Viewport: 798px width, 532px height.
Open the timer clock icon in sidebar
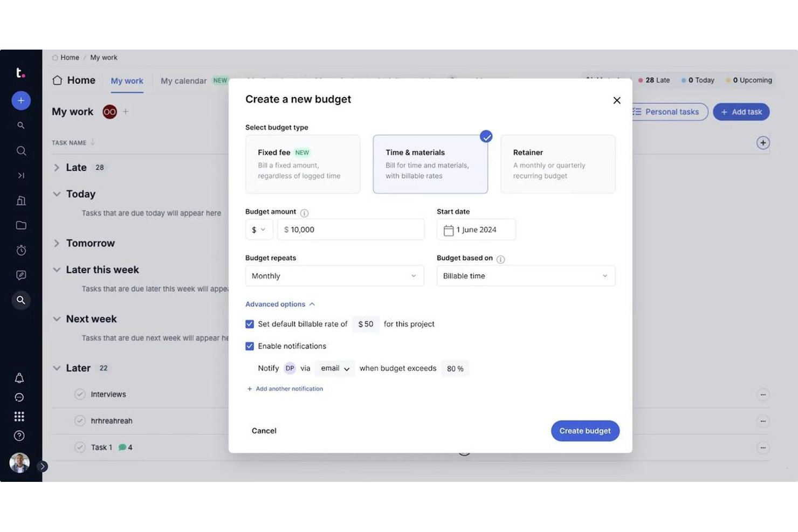click(21, 250)
